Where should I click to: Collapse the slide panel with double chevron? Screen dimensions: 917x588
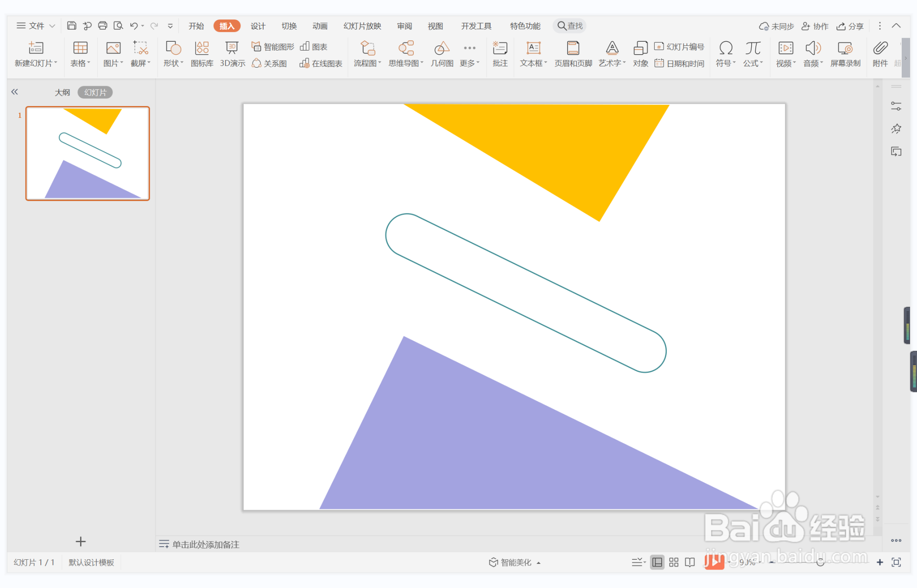click(15, 92)
